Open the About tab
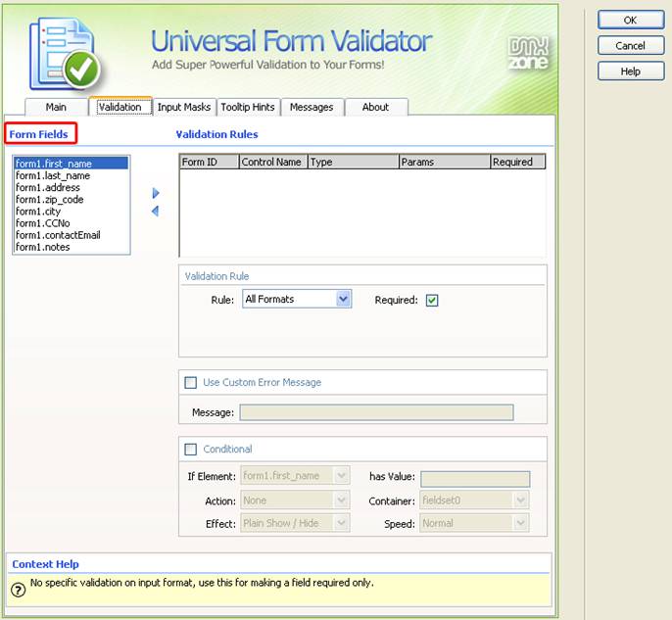Viewport: 672px width, 620px height. [376, 107]
